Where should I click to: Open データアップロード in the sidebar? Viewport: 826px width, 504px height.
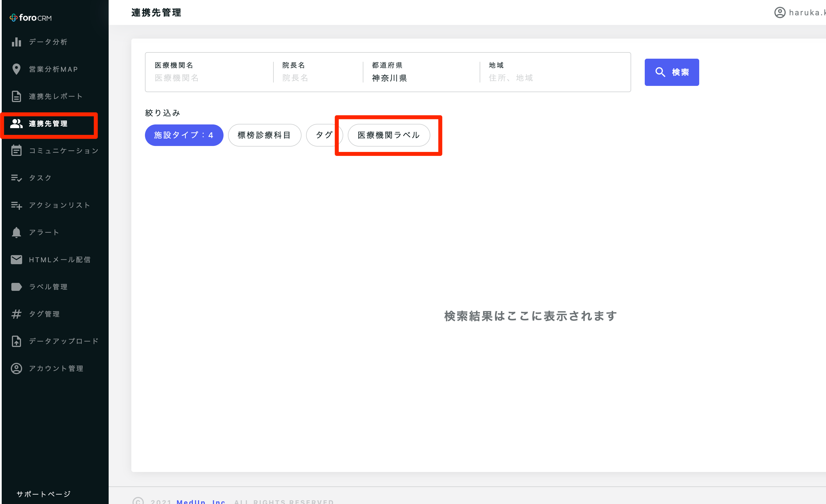point(64,341)
